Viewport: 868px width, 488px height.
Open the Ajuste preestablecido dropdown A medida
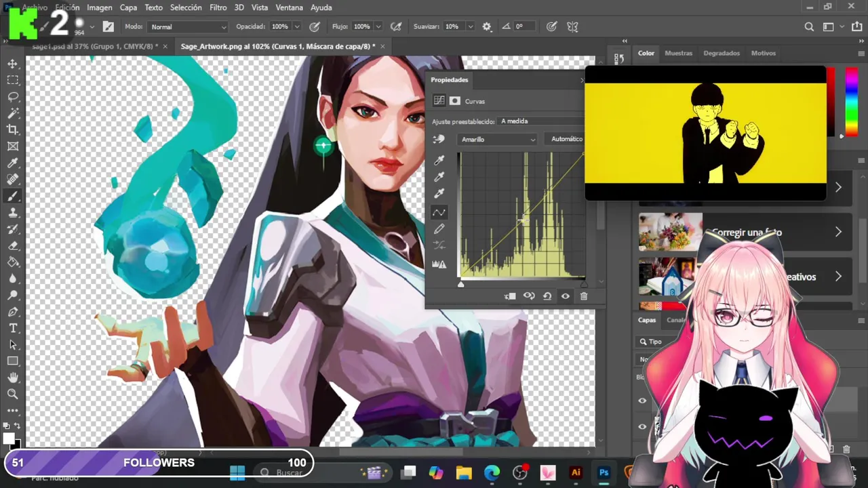(540, 121)
